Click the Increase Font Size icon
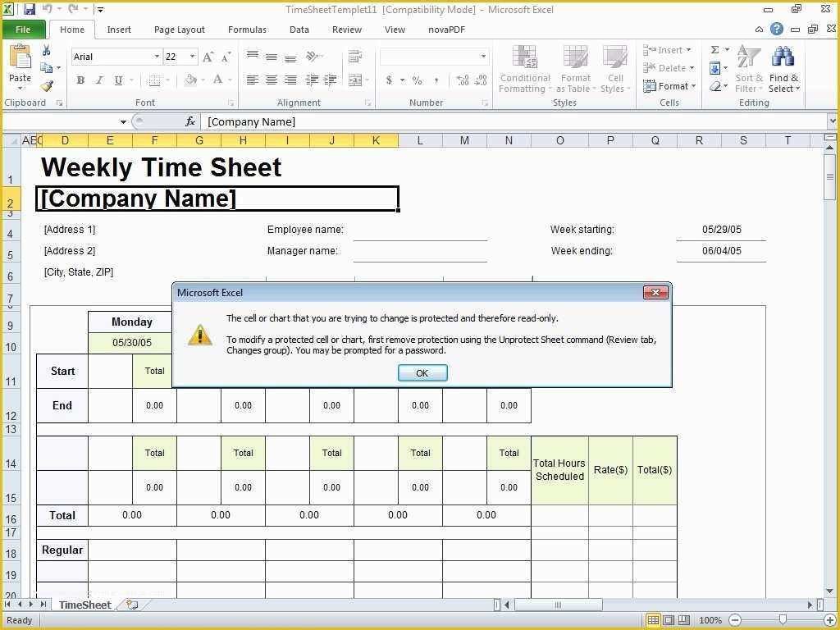This screenshot has height=630, width=840. [208, 57]
